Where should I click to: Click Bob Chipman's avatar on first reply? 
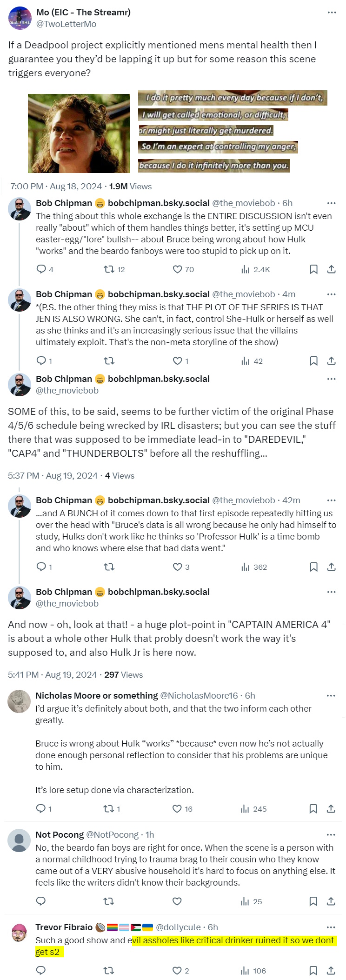coord(20,209)
